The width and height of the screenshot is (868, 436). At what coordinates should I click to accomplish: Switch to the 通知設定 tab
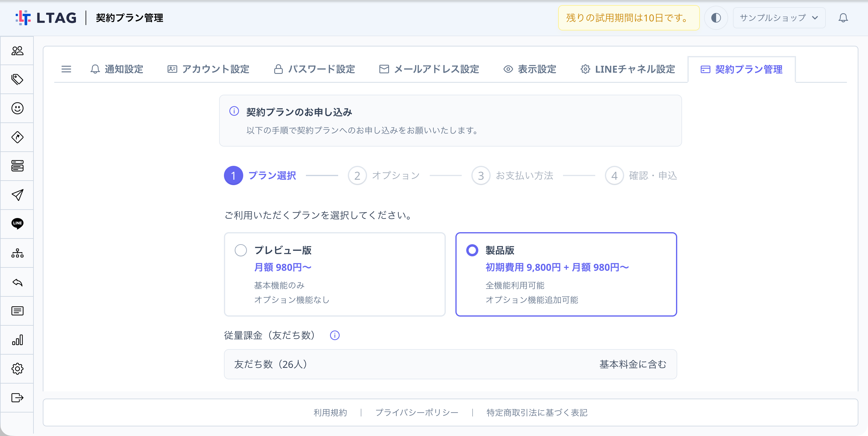[x=117, y=69]
